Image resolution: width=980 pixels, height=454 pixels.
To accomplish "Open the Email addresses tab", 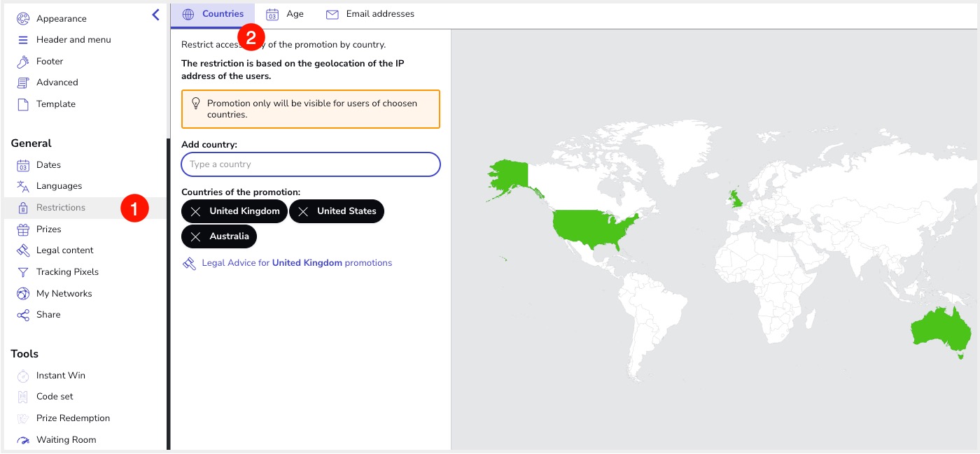I will 370,14.
